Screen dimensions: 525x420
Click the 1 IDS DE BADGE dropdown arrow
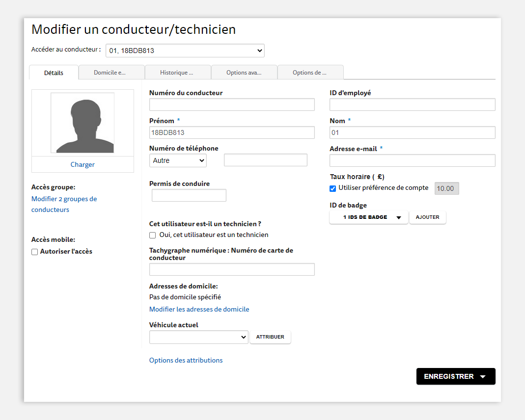(399, 217)
